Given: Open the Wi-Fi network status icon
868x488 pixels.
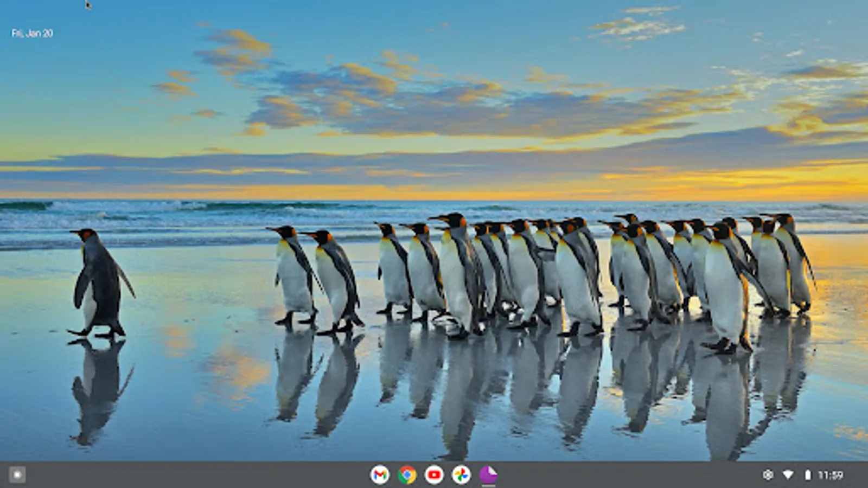Looking at the screenshot, I should pos(788,475).
